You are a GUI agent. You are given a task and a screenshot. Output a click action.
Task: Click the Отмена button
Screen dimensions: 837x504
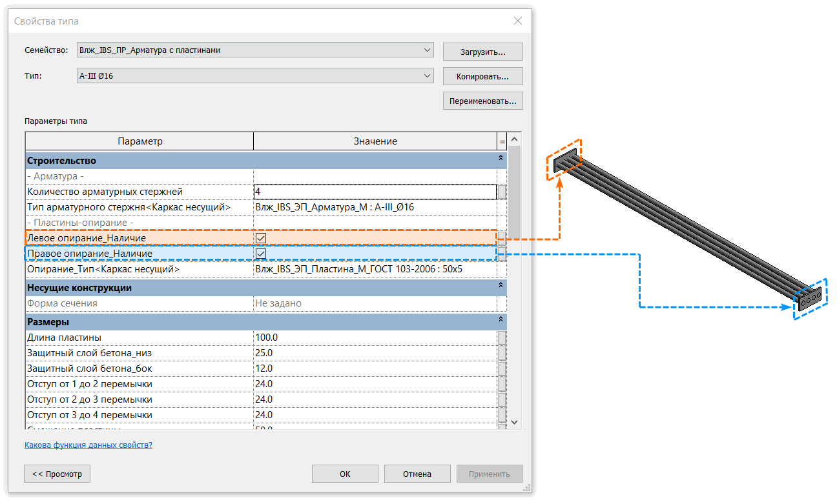[417, 474]
